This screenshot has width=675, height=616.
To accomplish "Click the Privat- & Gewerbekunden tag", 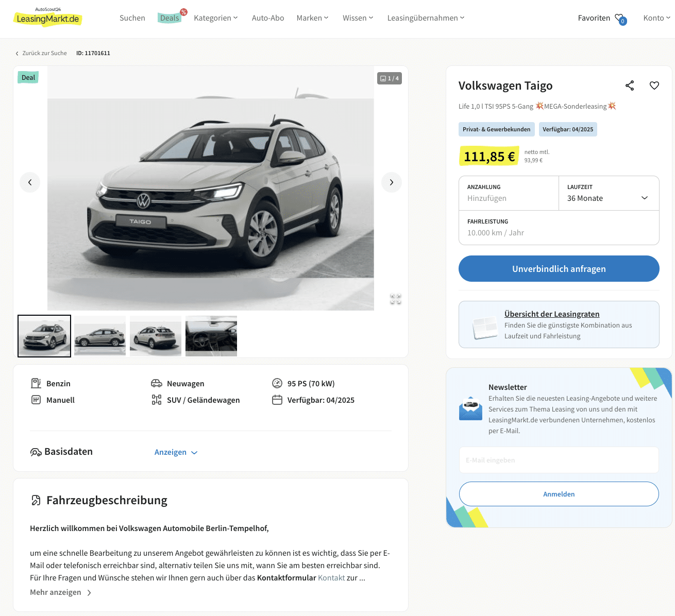I will pyautogui.click(x=497, y=129).
